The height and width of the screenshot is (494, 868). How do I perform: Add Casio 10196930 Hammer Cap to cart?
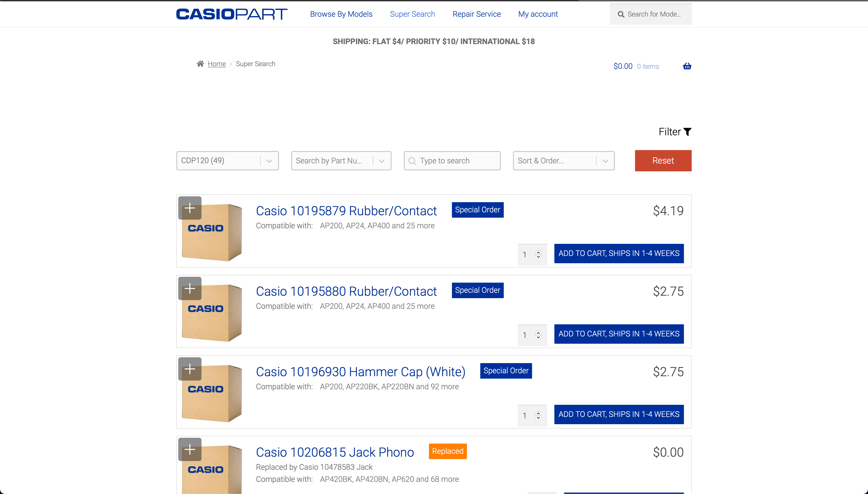click(619, 414)
